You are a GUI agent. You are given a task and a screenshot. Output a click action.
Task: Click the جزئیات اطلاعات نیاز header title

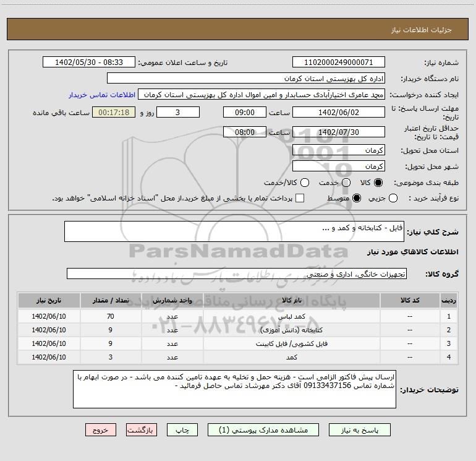[421, 30]
